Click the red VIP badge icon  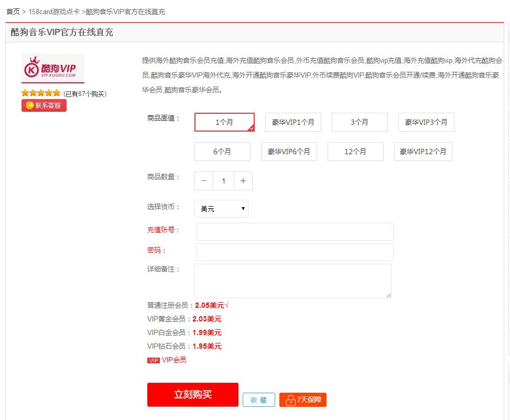pos(154,360)
